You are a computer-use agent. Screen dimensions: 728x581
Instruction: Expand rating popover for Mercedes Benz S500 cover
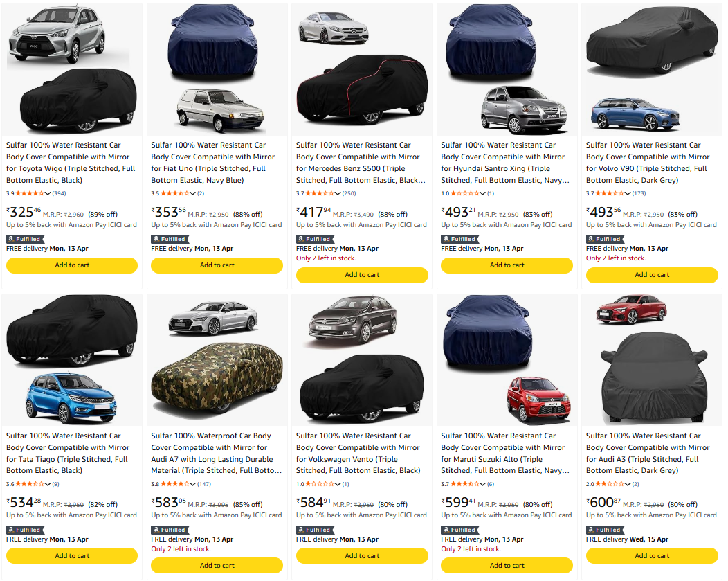click(x=338, y=193)
